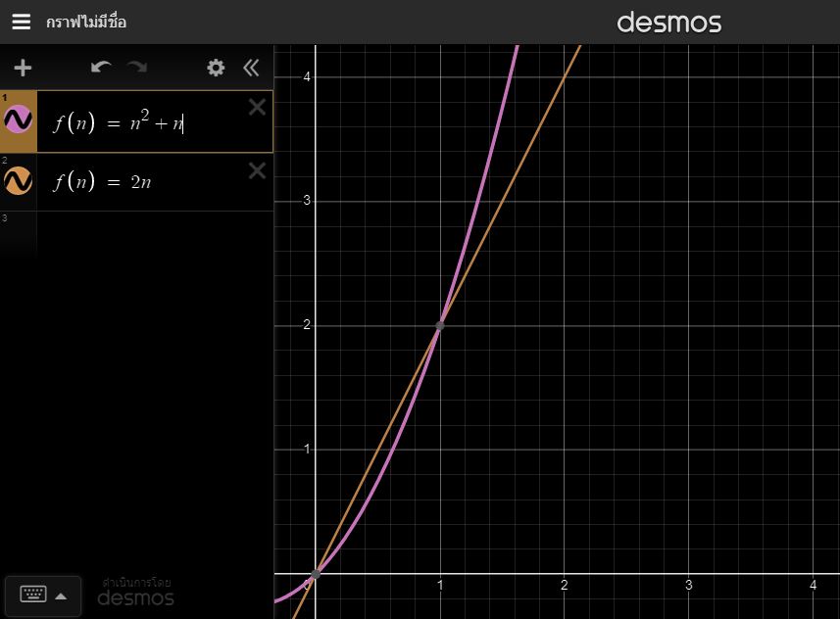The image size is (840, 619).
Task: Click the Desmos logo in header
Action: click(668, 23)
